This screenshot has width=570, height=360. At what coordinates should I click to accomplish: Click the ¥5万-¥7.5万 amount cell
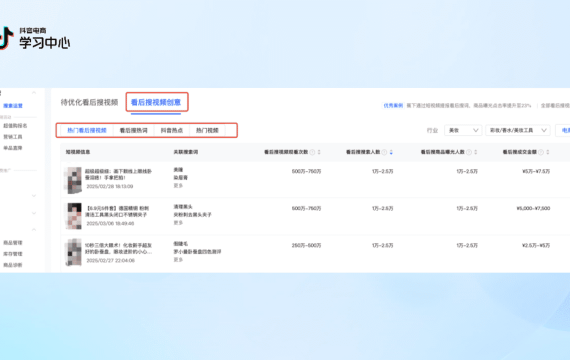click(x=536, y=171)
